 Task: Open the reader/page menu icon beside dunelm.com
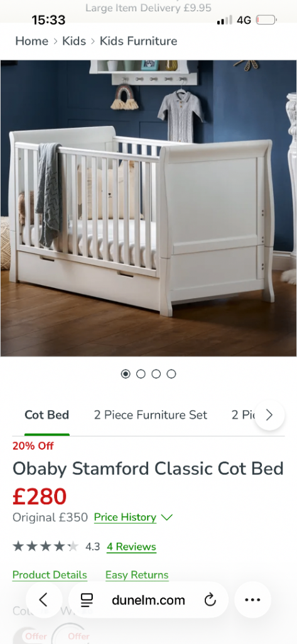coord(87,600)
